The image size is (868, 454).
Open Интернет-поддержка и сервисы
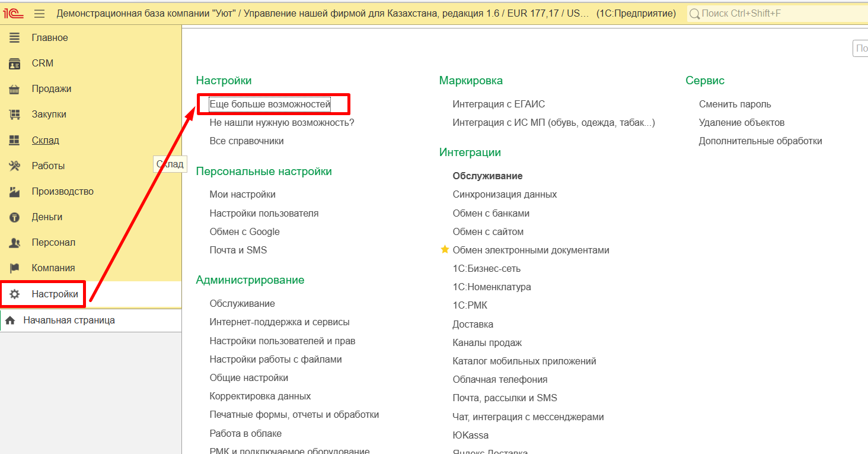point(279,322)
